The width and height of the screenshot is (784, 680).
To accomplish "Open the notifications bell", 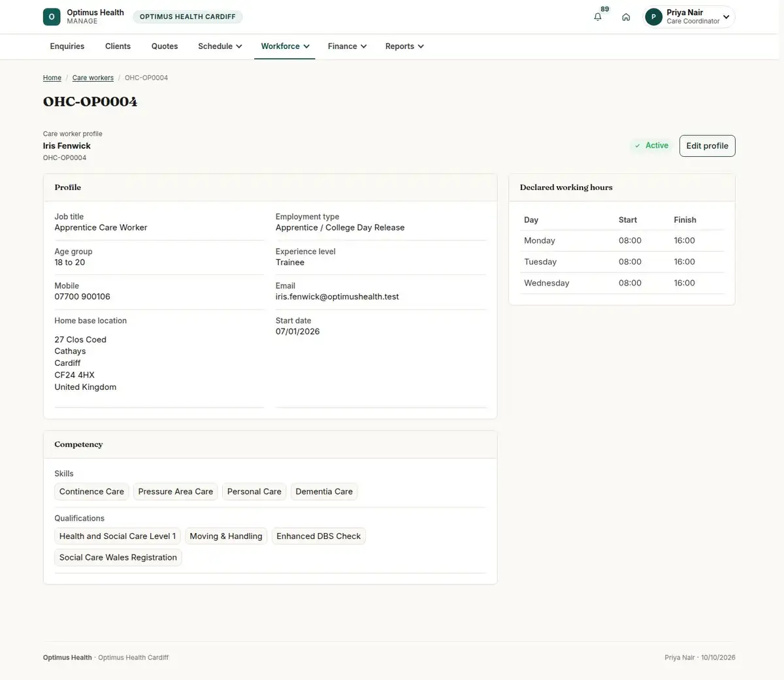I will coord(598,17).
